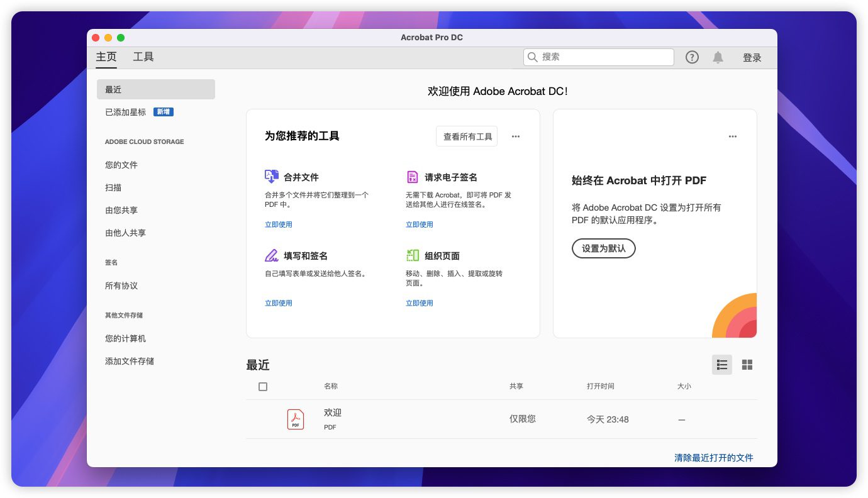Image resolution: width=868 pixels, height=498 pixels.
Task: Open more options in recommended tools card
Action: [x=516, y=136]
